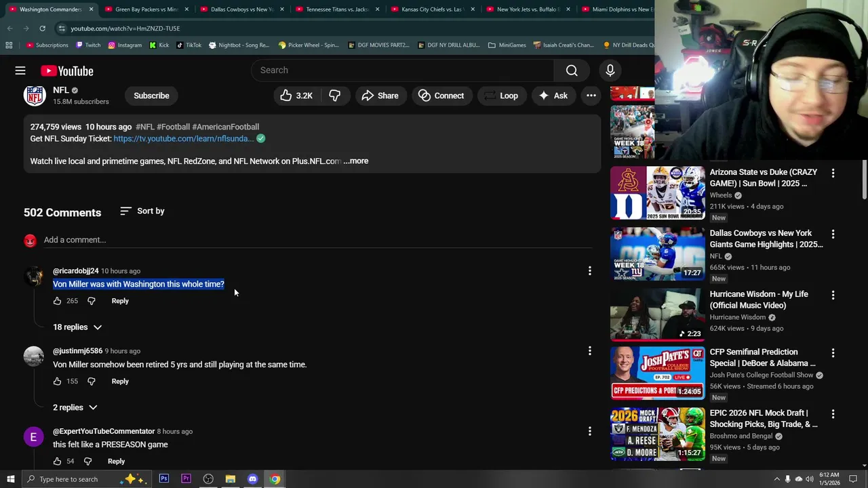The width and height of the screenshot is (868, 488).
Task: Dislike justinmj6586's comment
Action: point(92,382)
